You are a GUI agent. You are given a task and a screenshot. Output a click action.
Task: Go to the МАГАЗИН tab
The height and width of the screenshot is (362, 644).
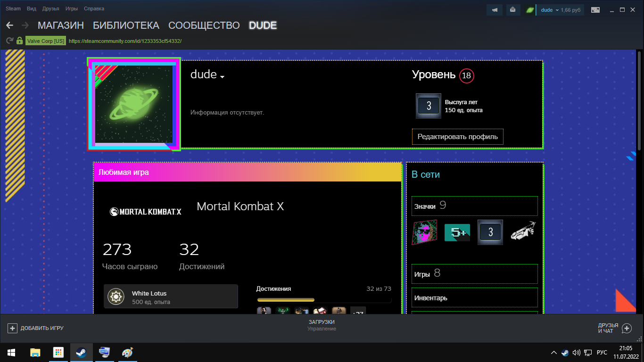tap(61, 25)
